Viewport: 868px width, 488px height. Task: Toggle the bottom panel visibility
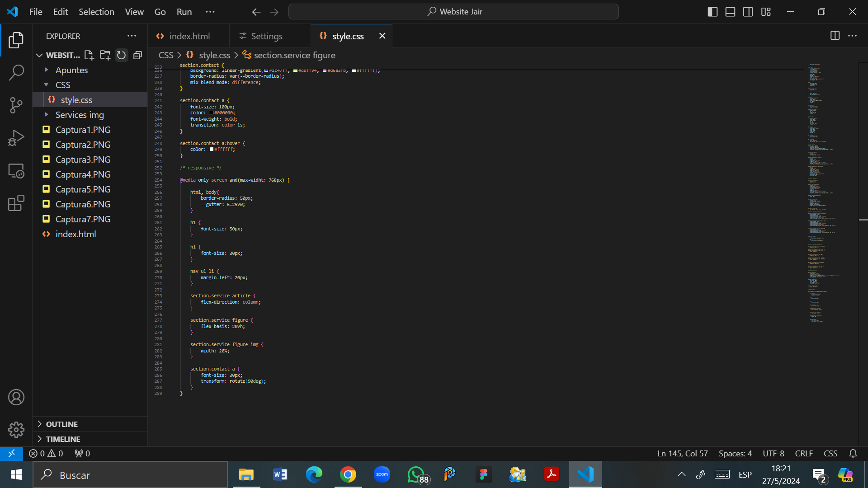click(x=730, y=12)
